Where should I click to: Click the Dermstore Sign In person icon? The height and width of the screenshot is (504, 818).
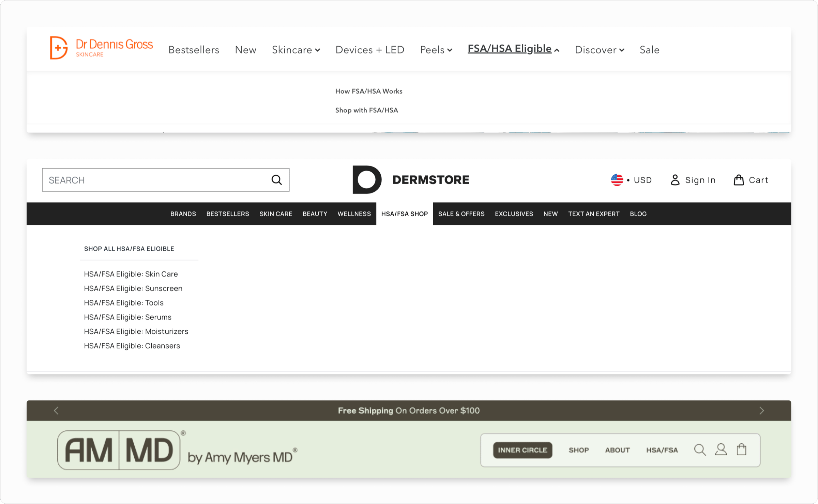tap(675, 180)
